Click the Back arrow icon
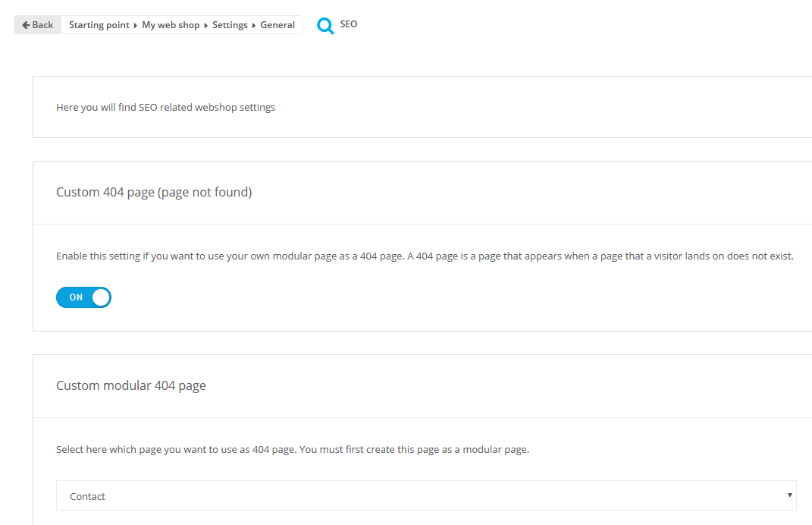The width and height of the screenshot is (812, 525). 26,25
